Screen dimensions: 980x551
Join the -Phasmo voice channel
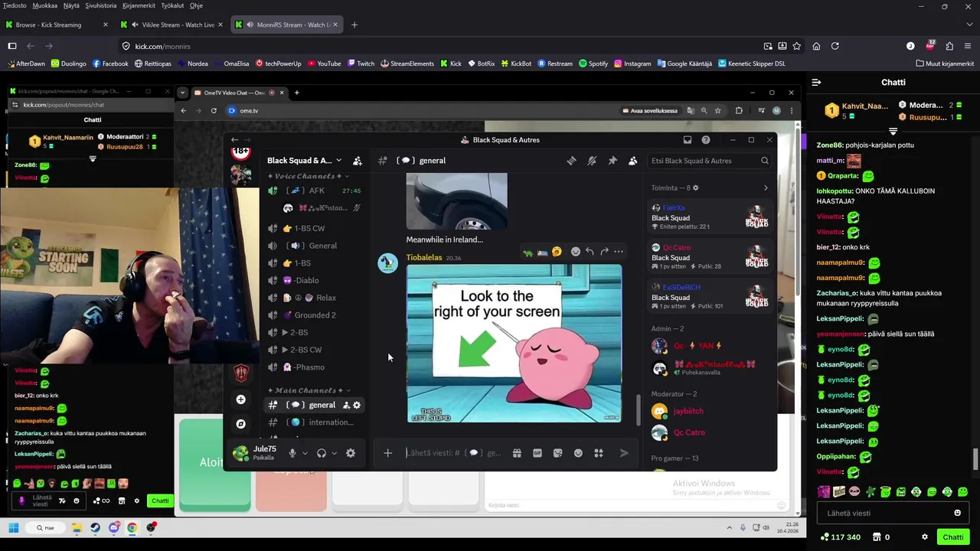(314, 367)
